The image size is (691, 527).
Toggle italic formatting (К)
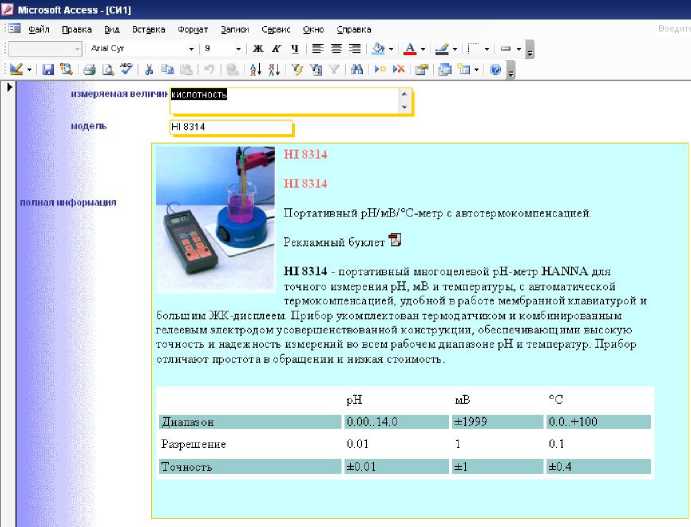point(276,48)
